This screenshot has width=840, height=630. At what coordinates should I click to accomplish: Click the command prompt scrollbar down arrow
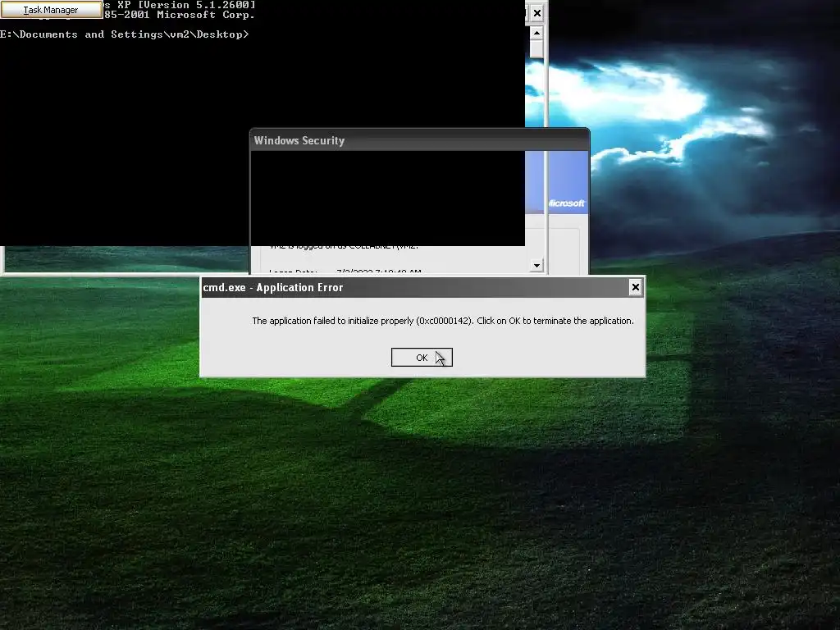pyautogui.click(x=536, y=266)
